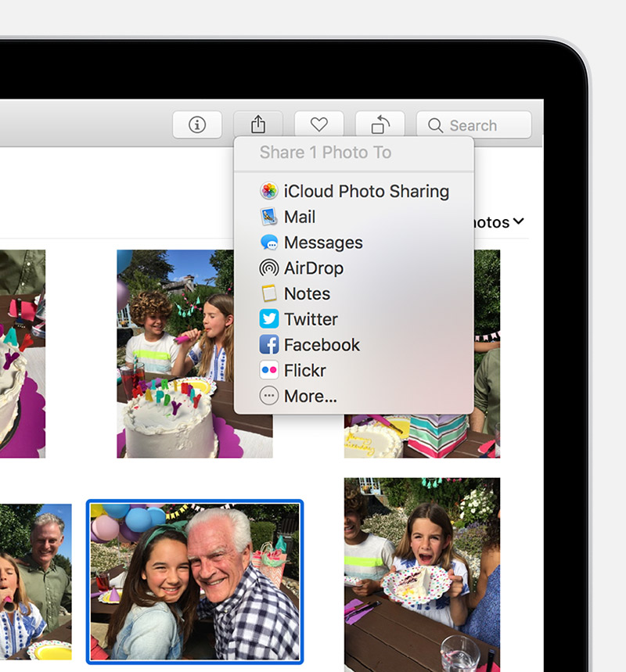The height and width of the screenshot is (672, 626).
Task: Click the magnifying glass search icon
Action: pyautogui.click(x=435, y=126)
